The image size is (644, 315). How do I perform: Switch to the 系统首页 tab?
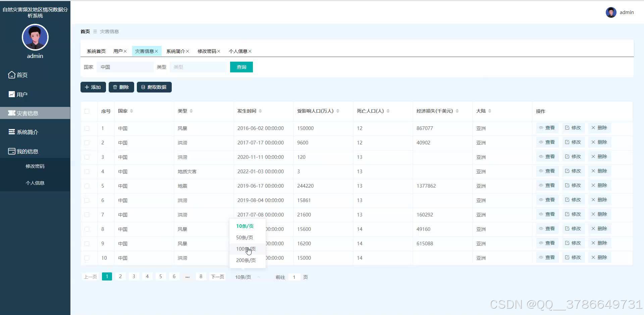[96, 51]
